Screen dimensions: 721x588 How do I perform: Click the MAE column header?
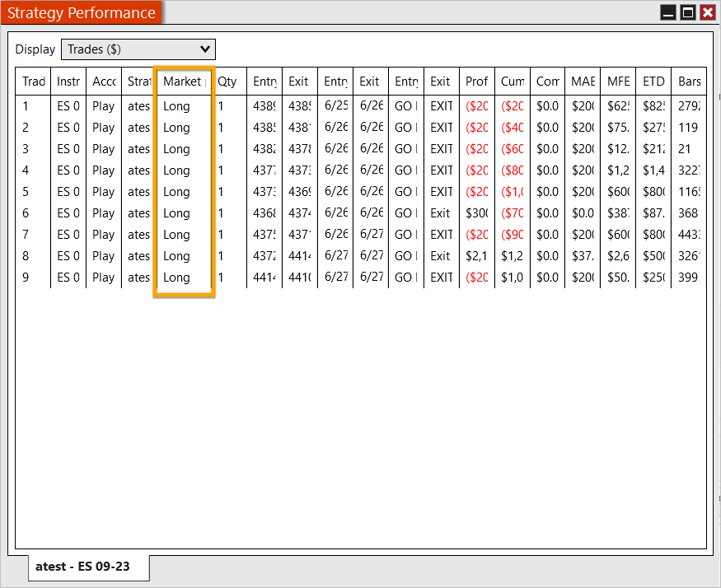583,82
